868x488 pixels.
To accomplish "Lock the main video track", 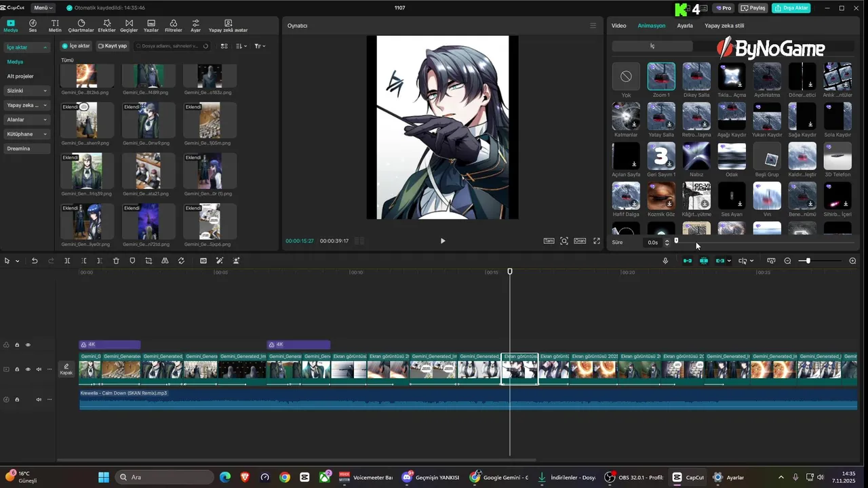I will (x=17, y=369).
